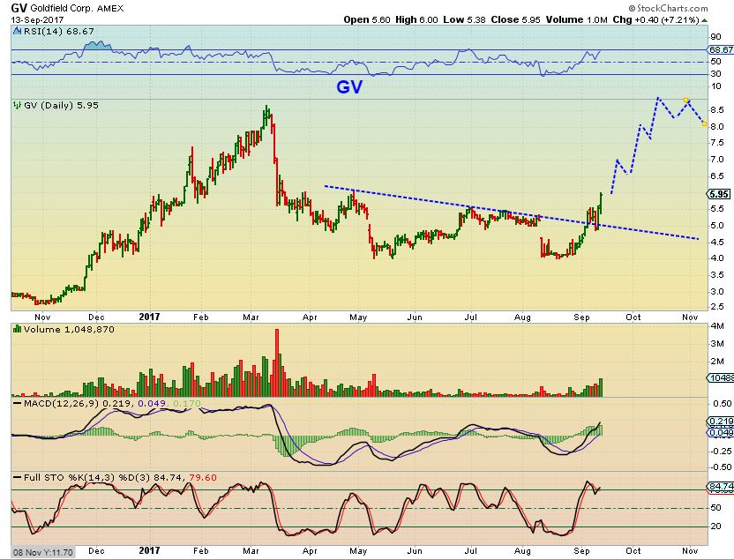Click the black line legend marker before MACD(12,26,9)
Image resolution: width=734 pixels, height=560 pixels.
click(x=18, y=403)
